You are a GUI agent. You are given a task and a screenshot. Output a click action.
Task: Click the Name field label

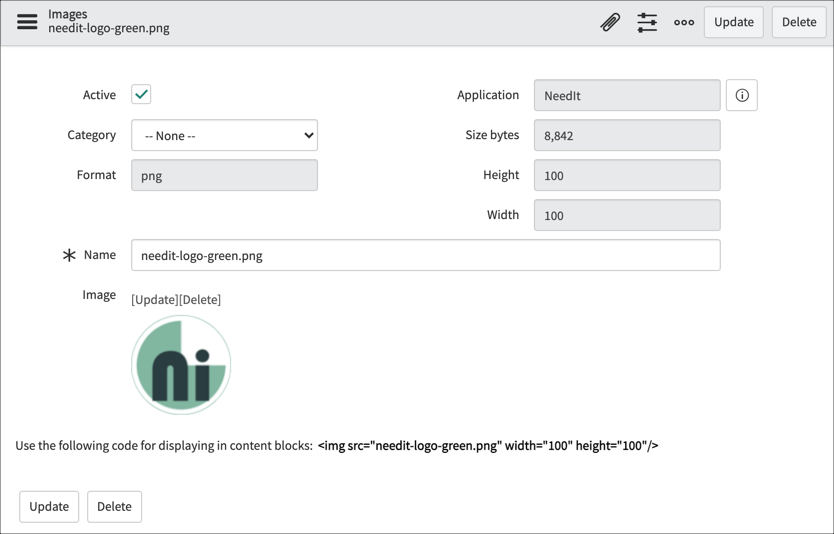click(x=100, y=255)
